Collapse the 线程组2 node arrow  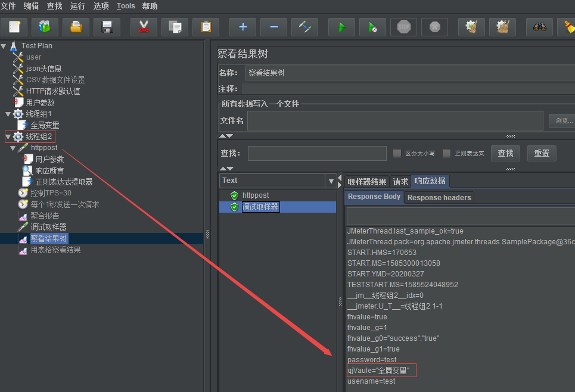pyautogui.click(x=8, y=137)
